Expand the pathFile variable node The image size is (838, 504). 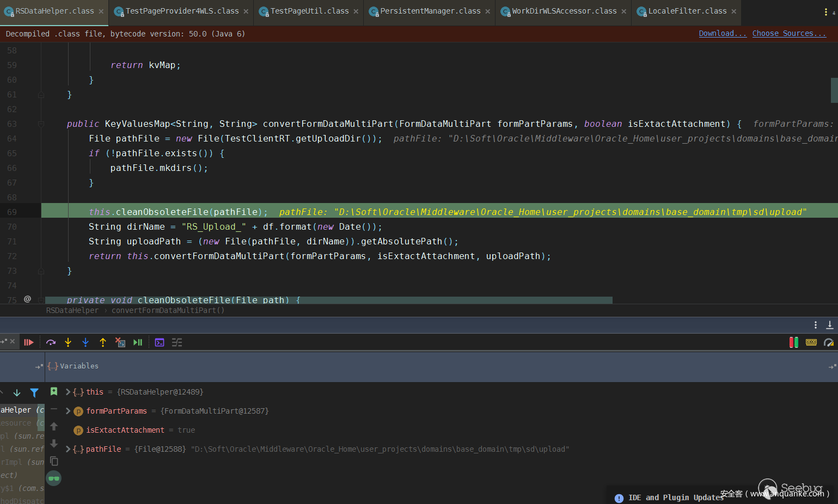[x=68, y=449]
